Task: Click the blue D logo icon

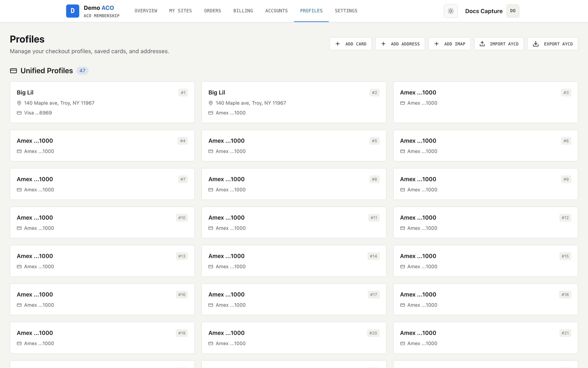Action: (72, 11)
